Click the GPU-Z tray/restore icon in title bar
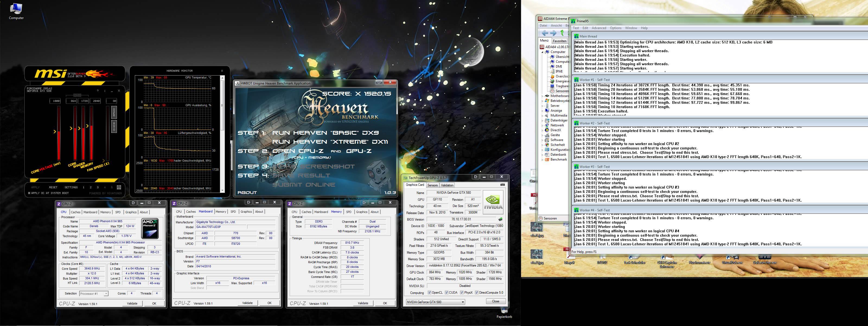The height and width of the screenshot is (326, 868). (x=476, y=177)
